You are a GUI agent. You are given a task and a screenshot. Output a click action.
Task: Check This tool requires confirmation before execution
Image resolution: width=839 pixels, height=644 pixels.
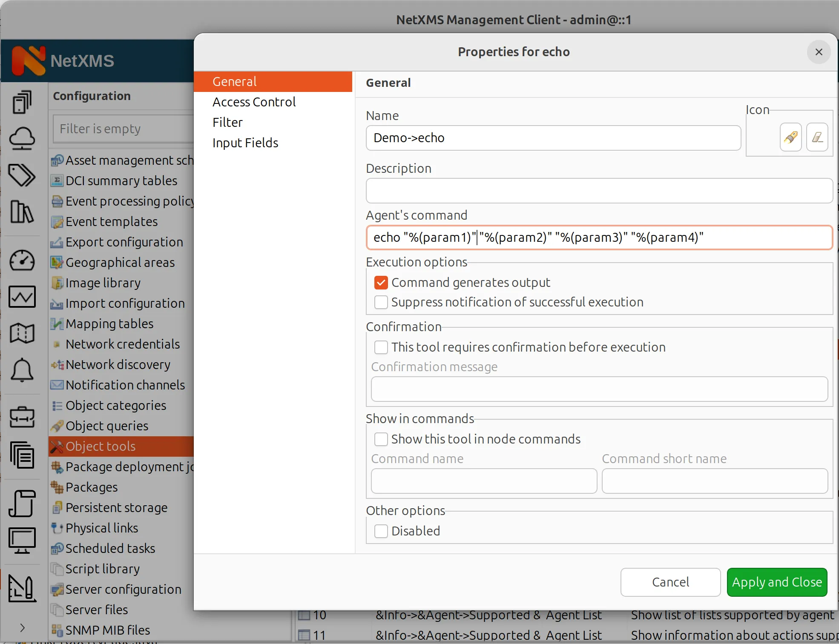click(381, 347)
